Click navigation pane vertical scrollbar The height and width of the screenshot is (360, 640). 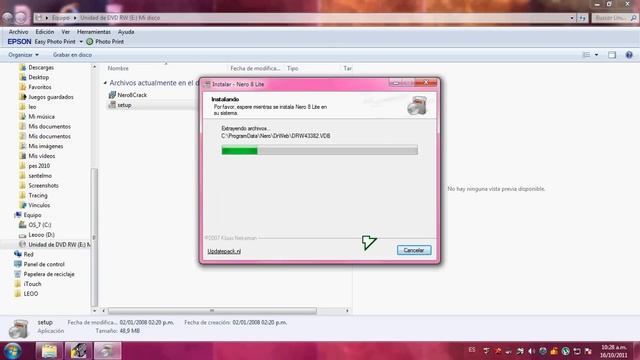94,237
